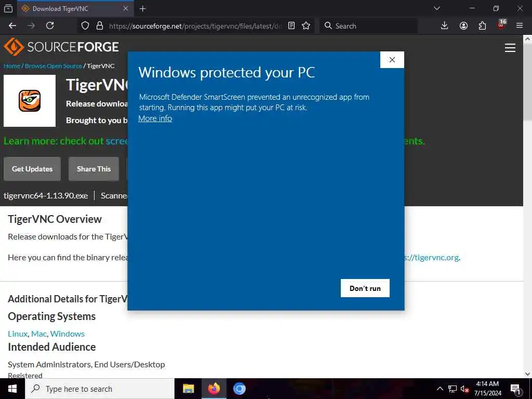
Task: Toggle reader view icon in address bar
Action: click(291, 26)
